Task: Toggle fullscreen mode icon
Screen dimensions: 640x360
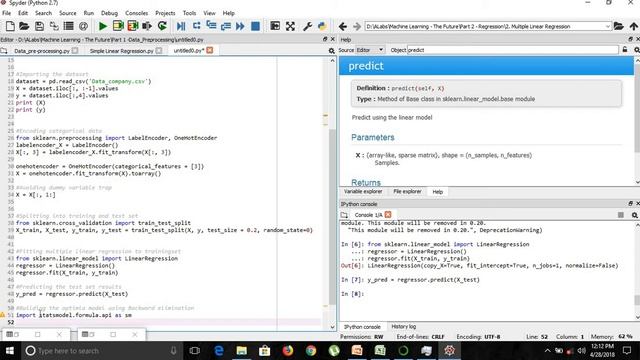Action: pyautogui.click(x=290, y=26)
